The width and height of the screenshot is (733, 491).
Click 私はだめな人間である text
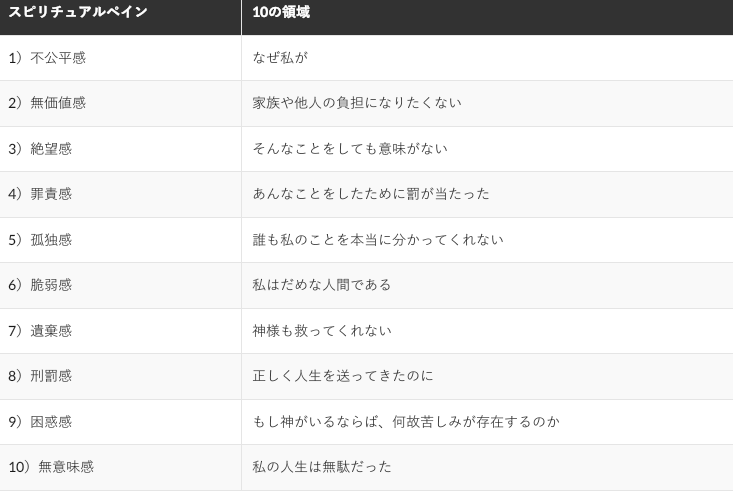[x=322, y=285]
